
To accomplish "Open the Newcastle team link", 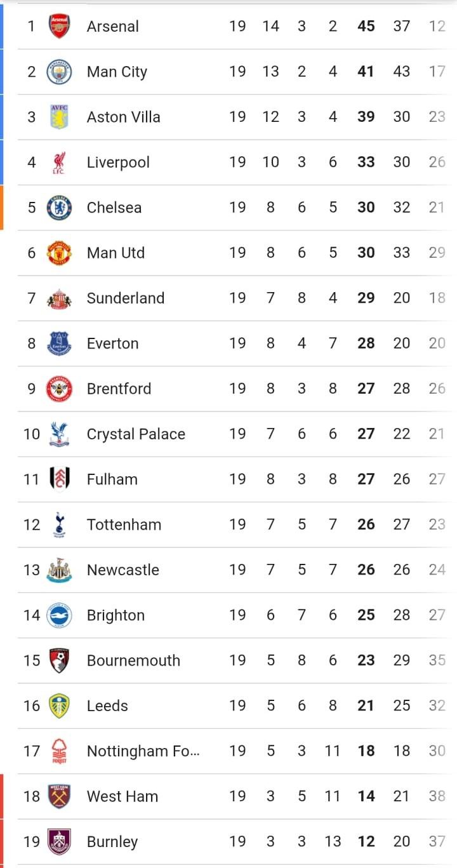I will (x=123, y=570).
